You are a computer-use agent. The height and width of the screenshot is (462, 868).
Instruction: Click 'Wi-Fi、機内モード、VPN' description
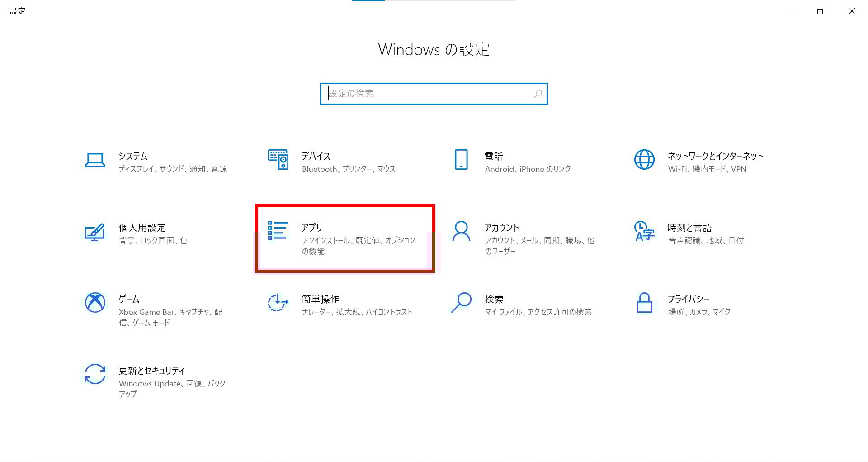pos(707,169)
